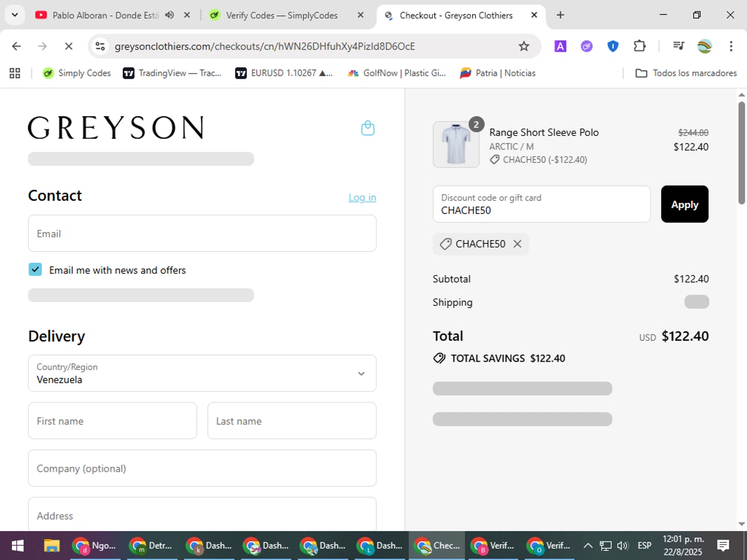Open the taskbar clock 12:01 p. m.

coord(683,546)
